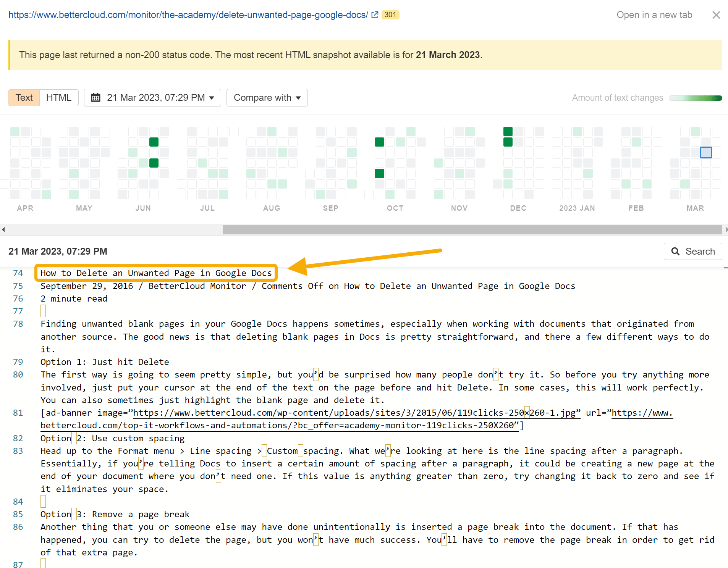
Task: Open the bettercloud.com page URL link
Action: 188,15
